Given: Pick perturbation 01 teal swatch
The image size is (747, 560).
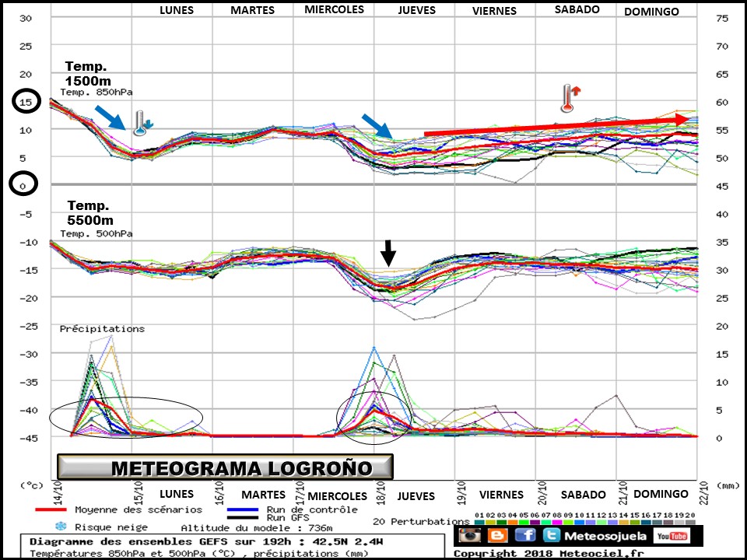Looking at the screenshot, I should (479, 523).
